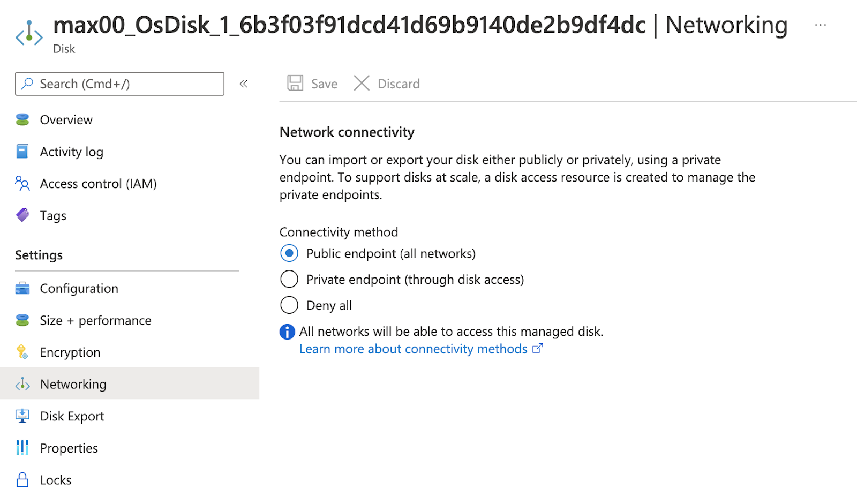This screenshot has height=504, width=857.
Task: Click the Encryption key icon
Action: pyautogui.click(x=22, y=352)
